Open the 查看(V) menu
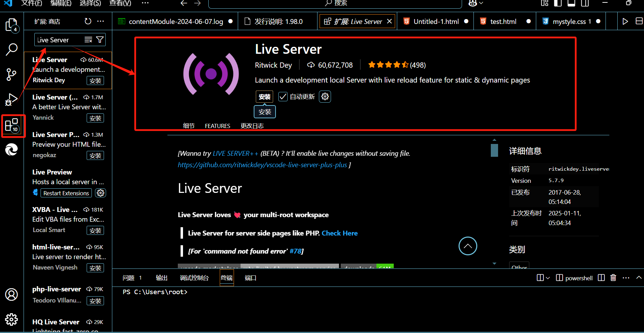The height and width of the screenshot is (333, 644). pos(120,3)
